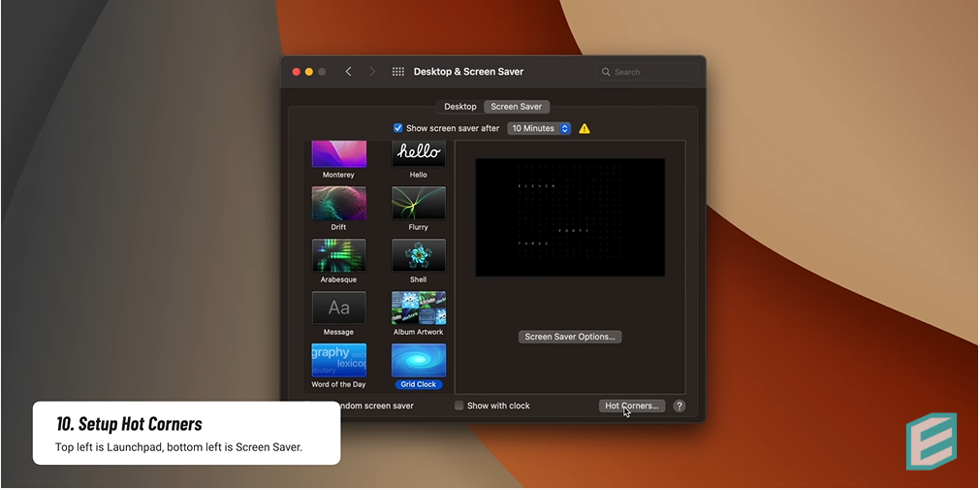The width and height of the screenshot is (980, 490).
Task: Go back with the left chevron
Action: (x=348, y=72)
